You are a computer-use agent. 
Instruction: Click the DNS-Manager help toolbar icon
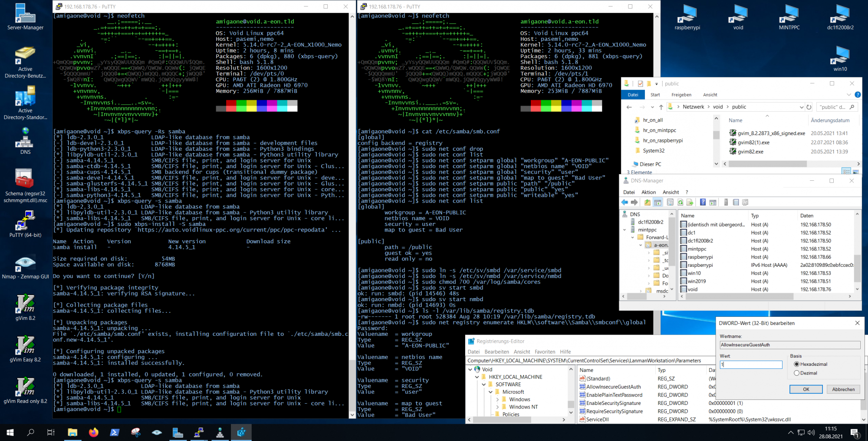703,202
